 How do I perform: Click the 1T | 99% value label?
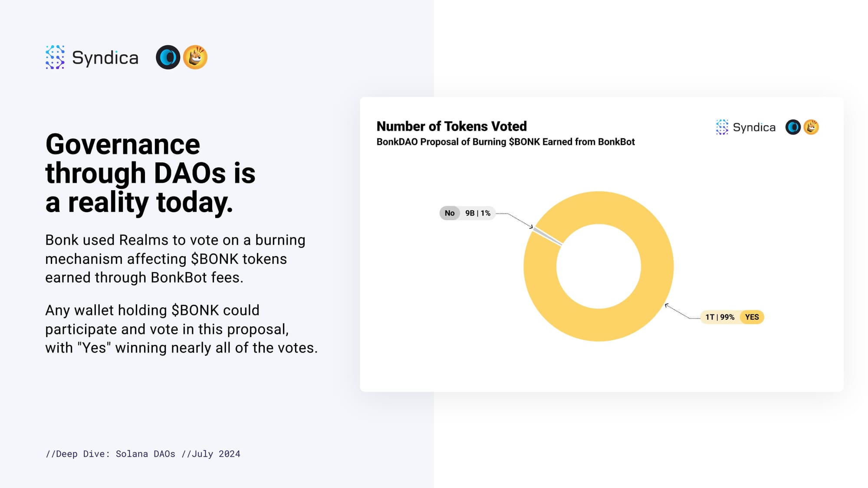(720, 317)
